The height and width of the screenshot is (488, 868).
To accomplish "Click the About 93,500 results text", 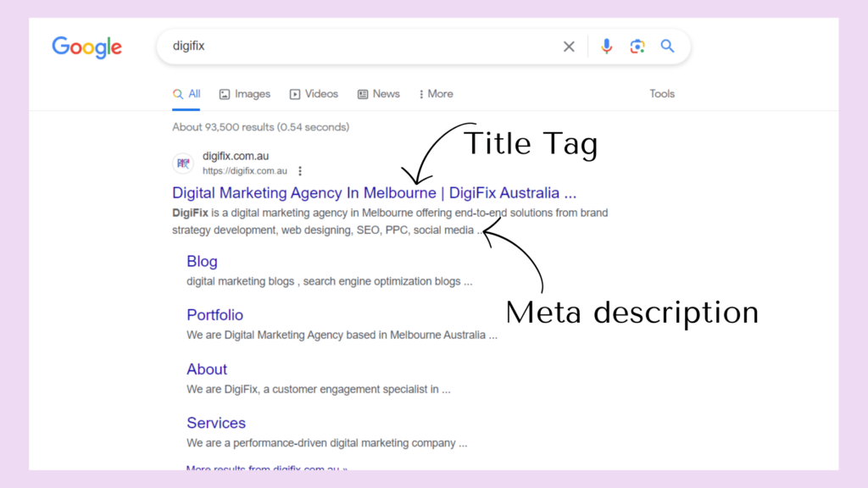I will (261, 127).
